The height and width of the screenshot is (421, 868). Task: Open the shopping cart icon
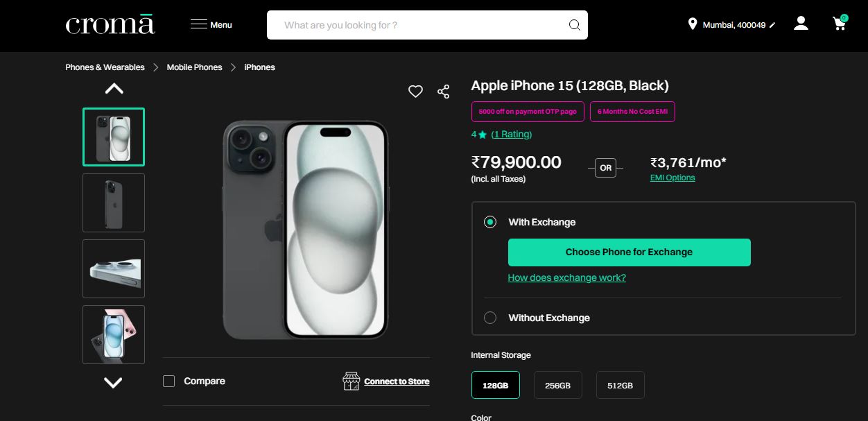point(840,23)
